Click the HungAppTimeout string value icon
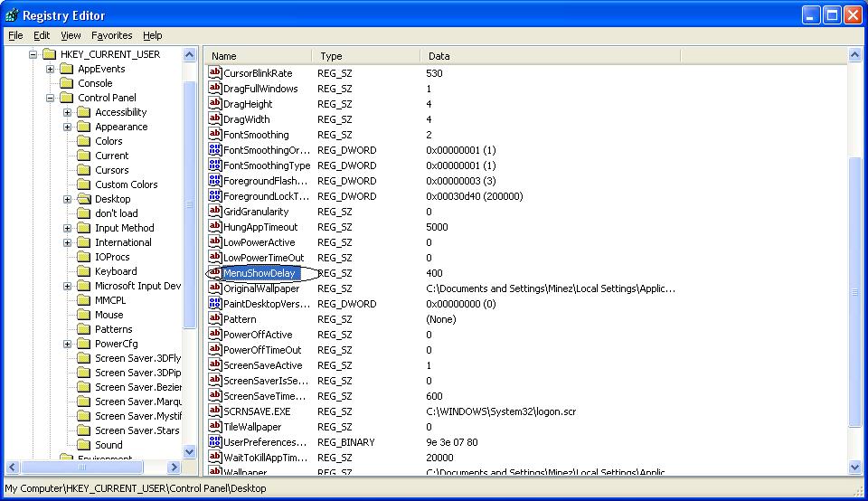The image size is (868, 501). [x=215, y=226]
